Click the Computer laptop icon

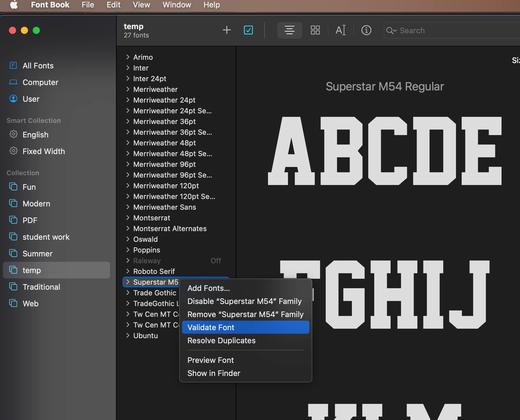pos(13,82)
